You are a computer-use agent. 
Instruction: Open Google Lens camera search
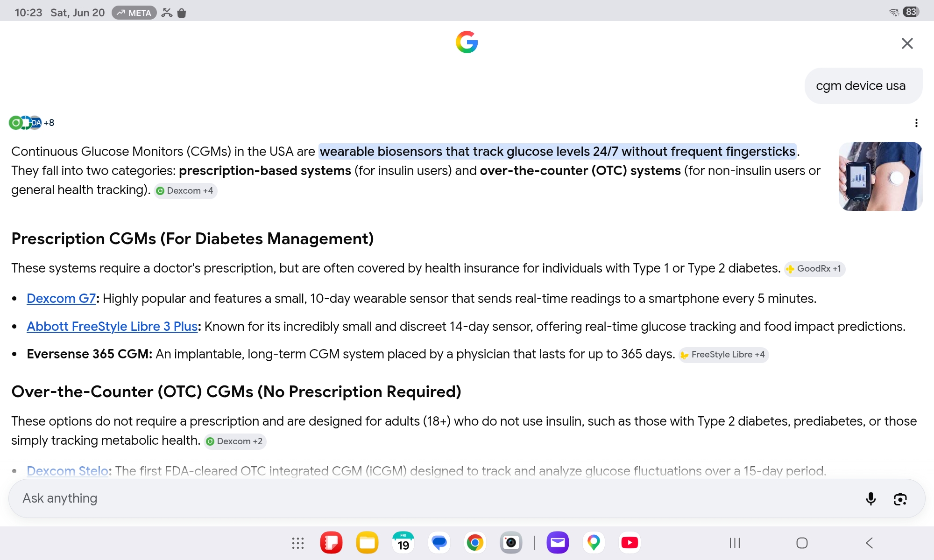tap(900, 499)
